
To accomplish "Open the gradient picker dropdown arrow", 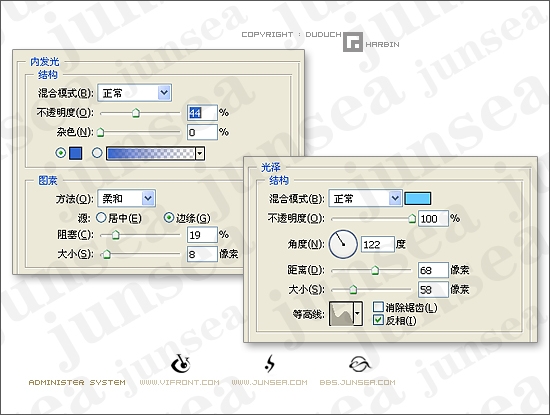I will (x=200, y=153).
